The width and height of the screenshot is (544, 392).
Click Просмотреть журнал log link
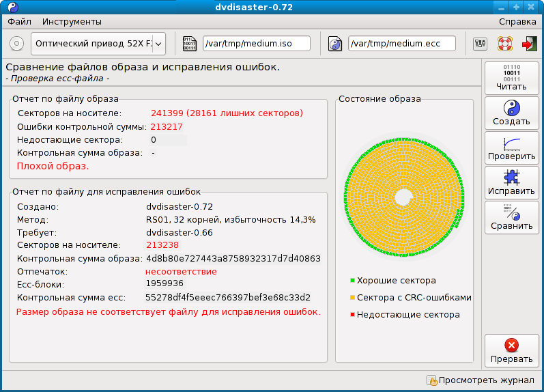pyautogui.click(x=486, y=380)
